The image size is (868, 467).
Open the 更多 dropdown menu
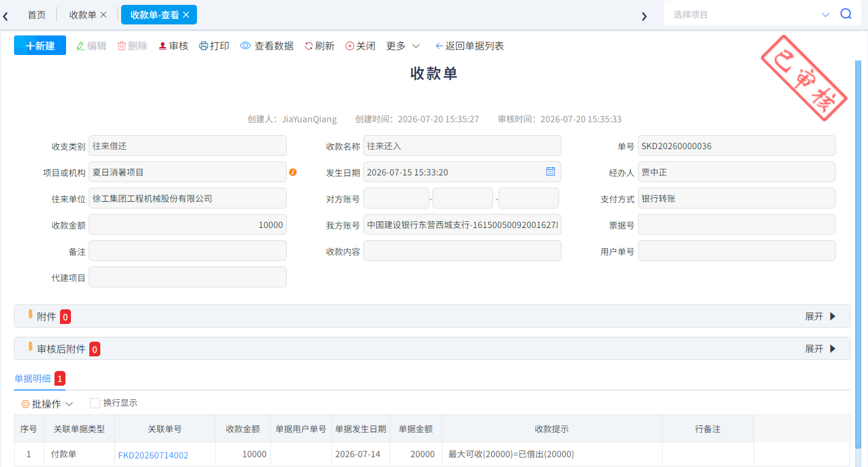[x=403, y=46]
